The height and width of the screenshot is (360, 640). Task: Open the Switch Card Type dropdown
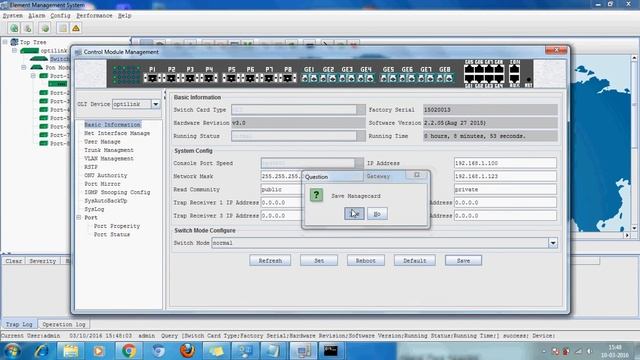pyautogui.click(x=360, y=110)
